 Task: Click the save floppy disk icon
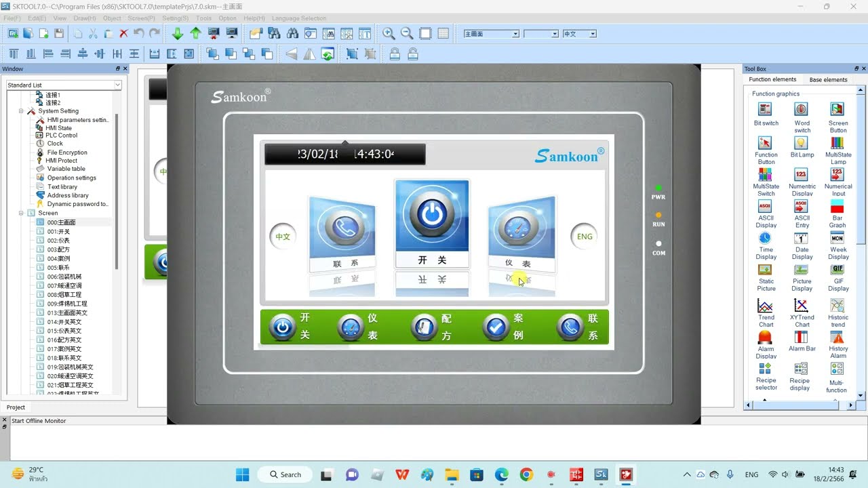(59, 33)
